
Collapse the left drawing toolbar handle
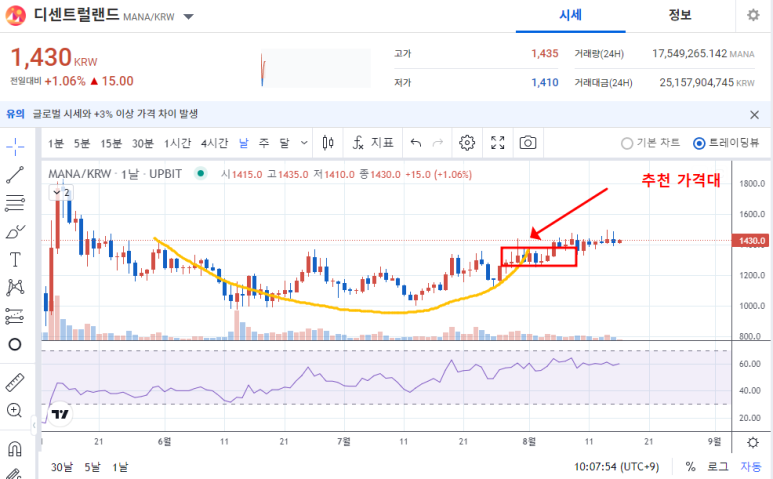click(x=34, y=425)
